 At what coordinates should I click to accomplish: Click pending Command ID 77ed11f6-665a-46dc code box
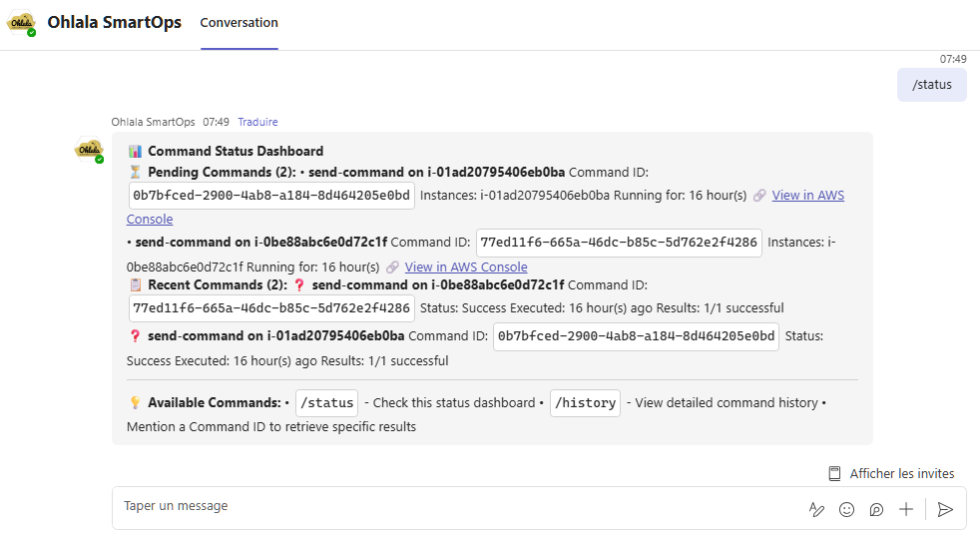click(619, 243)
